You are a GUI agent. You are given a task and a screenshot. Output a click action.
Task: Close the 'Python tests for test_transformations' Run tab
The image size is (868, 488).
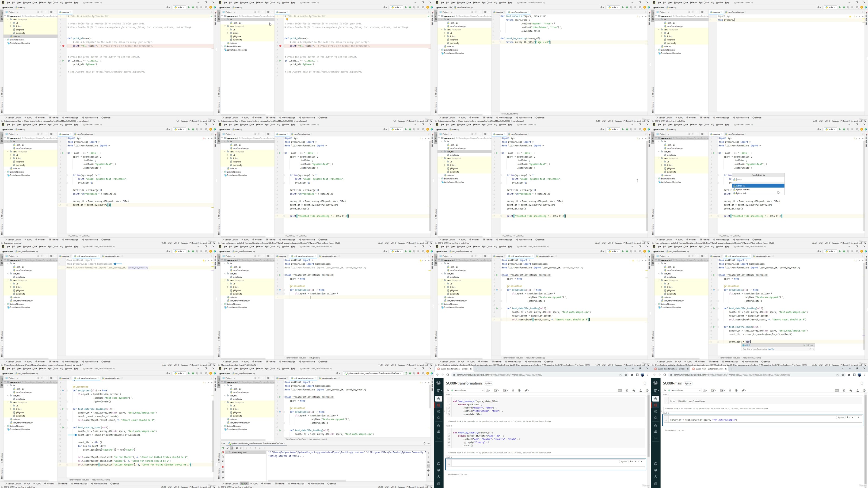tap(285, 444)
